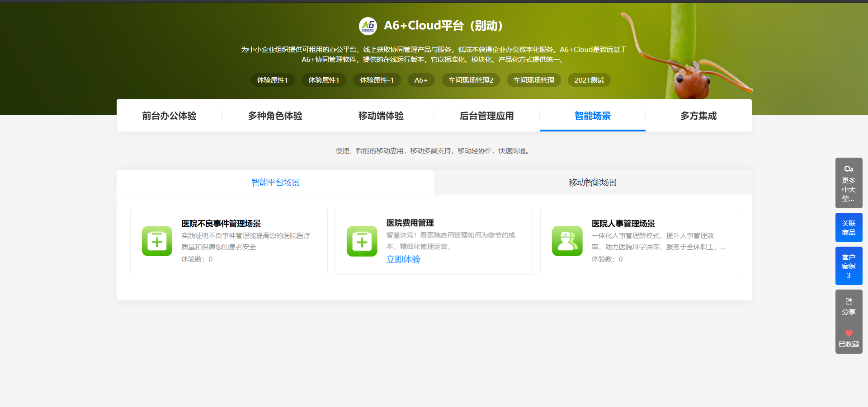Click the 2021测试 tag

tap(589, 80)
